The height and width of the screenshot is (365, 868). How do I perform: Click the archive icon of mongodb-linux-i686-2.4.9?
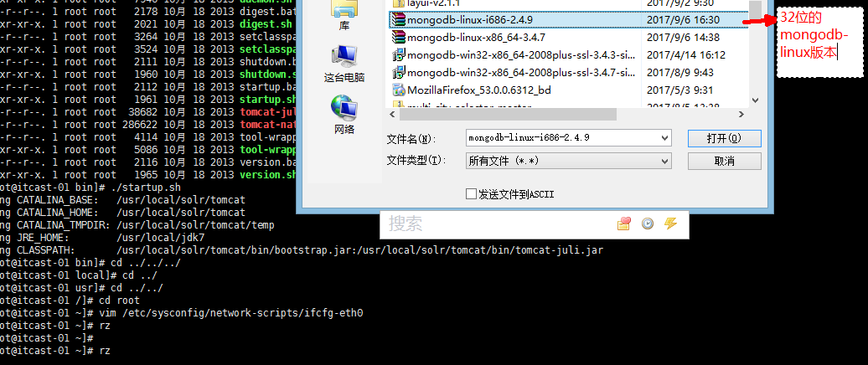[x=398, y=20]
